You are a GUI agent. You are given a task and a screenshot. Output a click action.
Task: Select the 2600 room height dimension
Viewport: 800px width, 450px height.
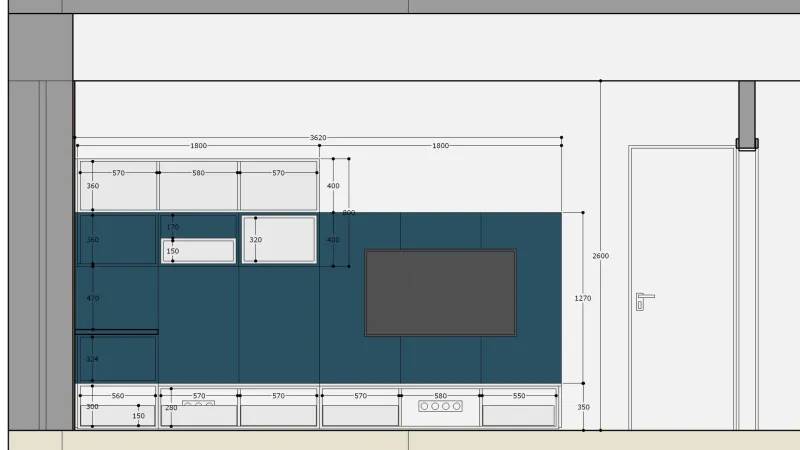pyautogui.click(x=601, y=256)
